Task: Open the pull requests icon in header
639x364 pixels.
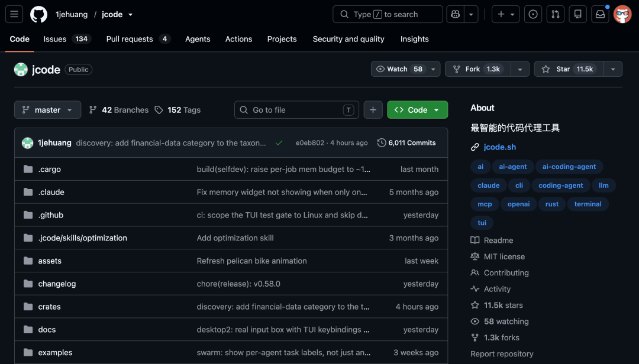Action: (x=555, y=14)
